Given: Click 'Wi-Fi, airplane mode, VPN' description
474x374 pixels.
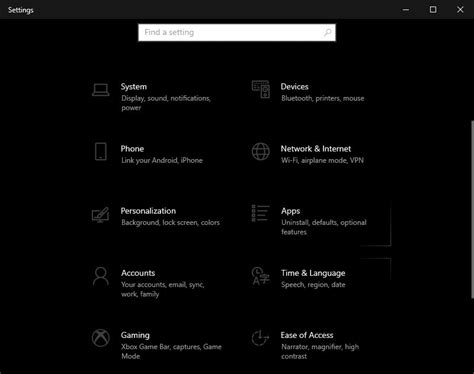Looking at the screenshot, I should pyautogui.click(x=322, y=160).
